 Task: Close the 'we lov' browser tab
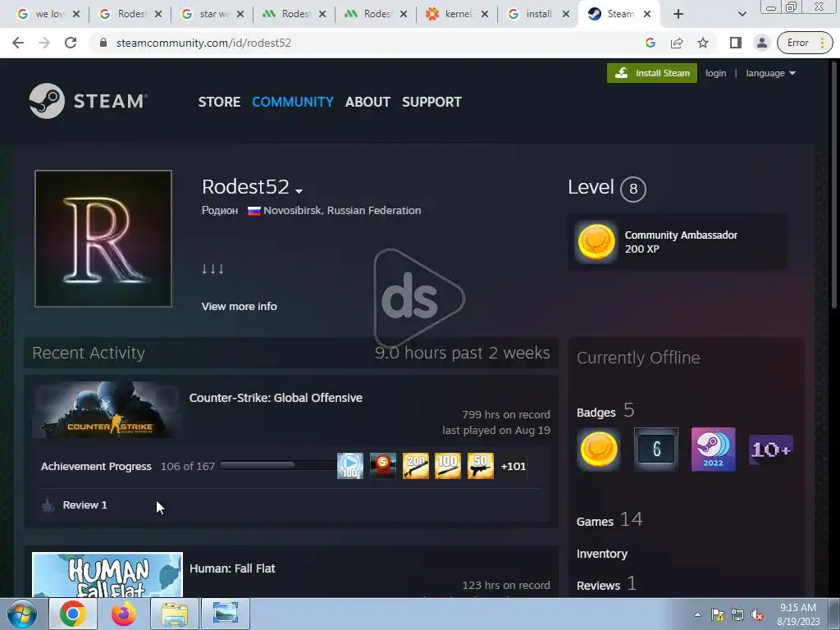pos(76,15)
